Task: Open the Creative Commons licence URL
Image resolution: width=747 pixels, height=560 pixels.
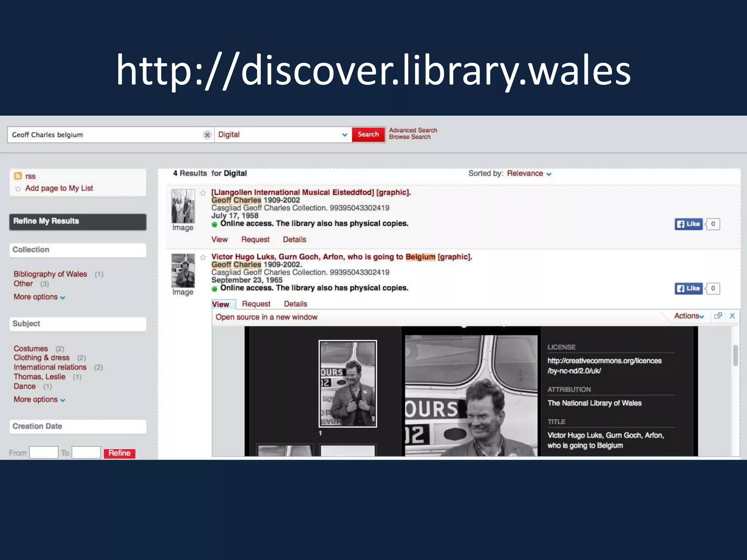Action: click(604, 366)
